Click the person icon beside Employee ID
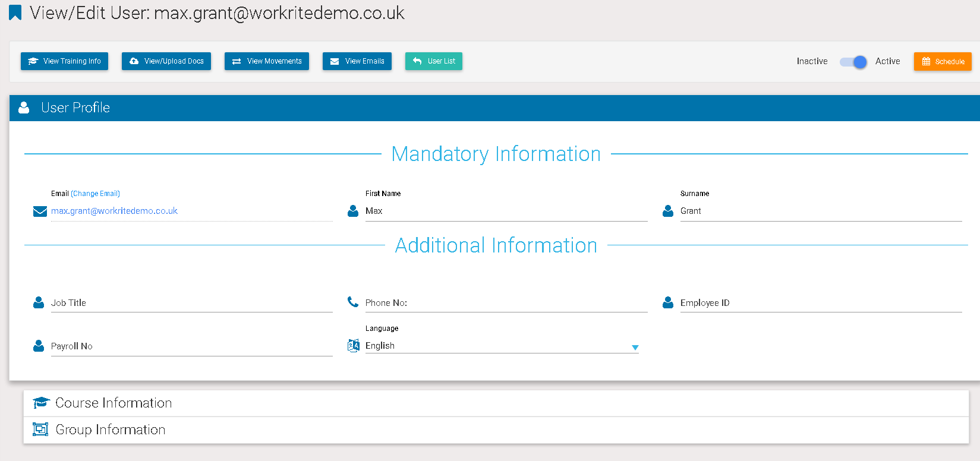 [668, 302]
